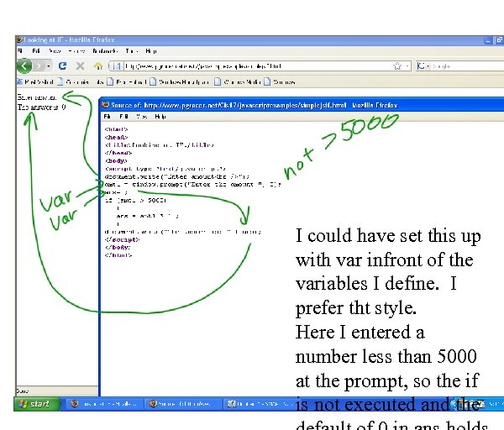Click Firefox icon in main window title
Viewport: 504px width, 430px height.
point(19,39)
